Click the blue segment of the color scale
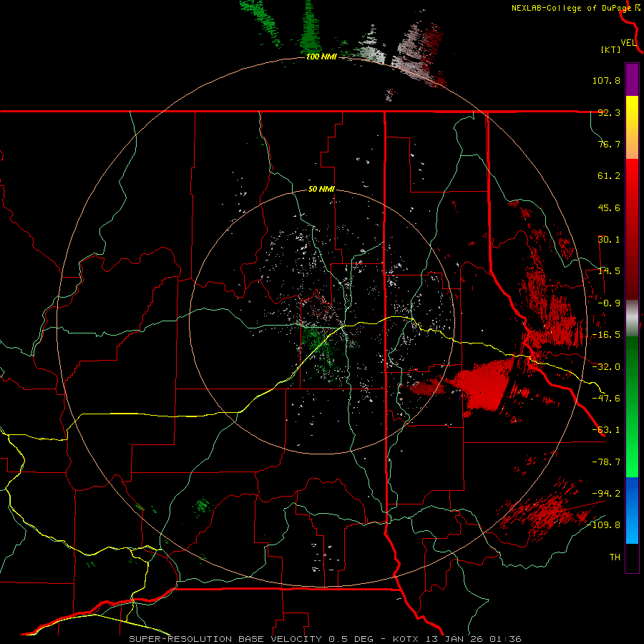This screenshot has height=644, width=644. (632, 510)
